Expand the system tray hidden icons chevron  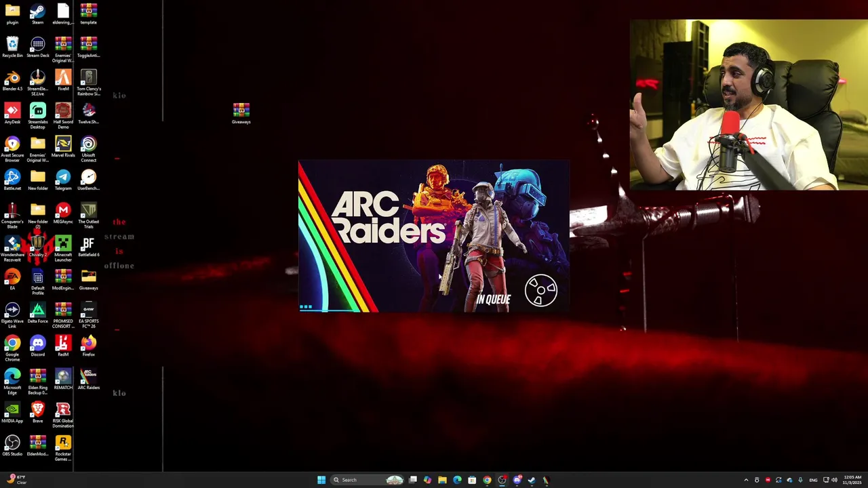746,480
